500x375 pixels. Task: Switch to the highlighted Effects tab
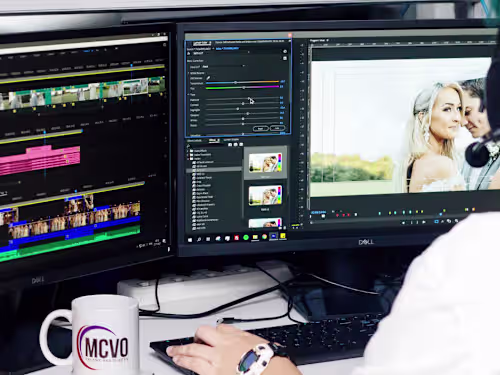(x=214, y=140)
